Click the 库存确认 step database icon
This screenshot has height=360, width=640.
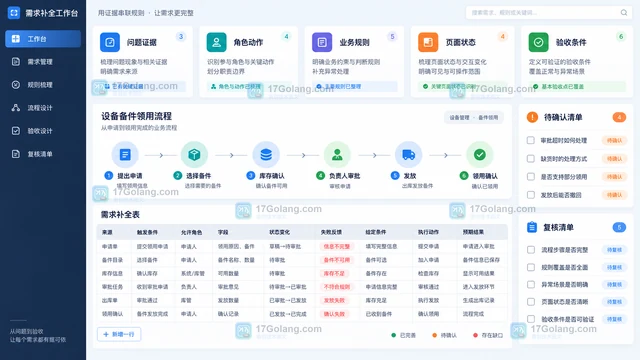(x=266, y=155)
